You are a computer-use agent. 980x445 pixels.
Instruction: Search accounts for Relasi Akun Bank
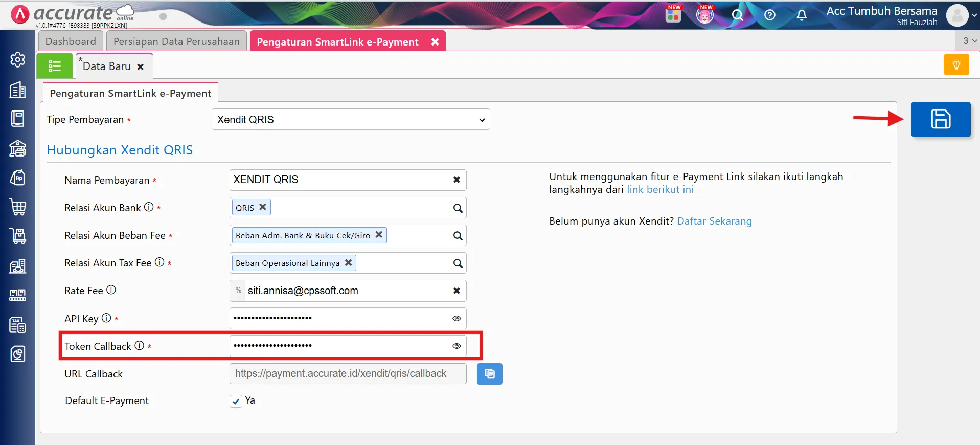click(x=458, y=208)
